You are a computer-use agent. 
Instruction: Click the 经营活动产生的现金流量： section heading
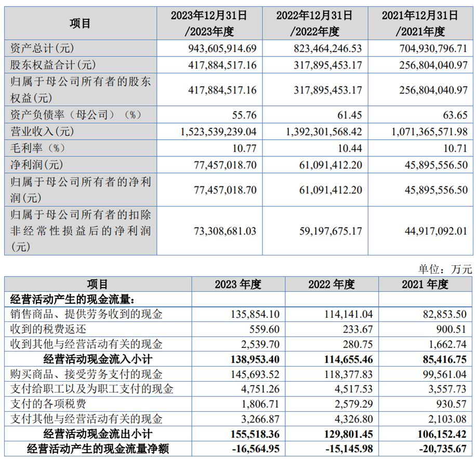[x=72, y=299]
